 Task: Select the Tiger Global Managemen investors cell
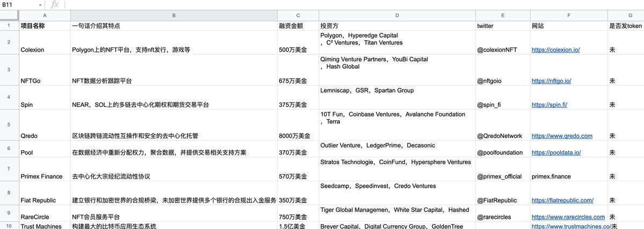tap(397, 213)
